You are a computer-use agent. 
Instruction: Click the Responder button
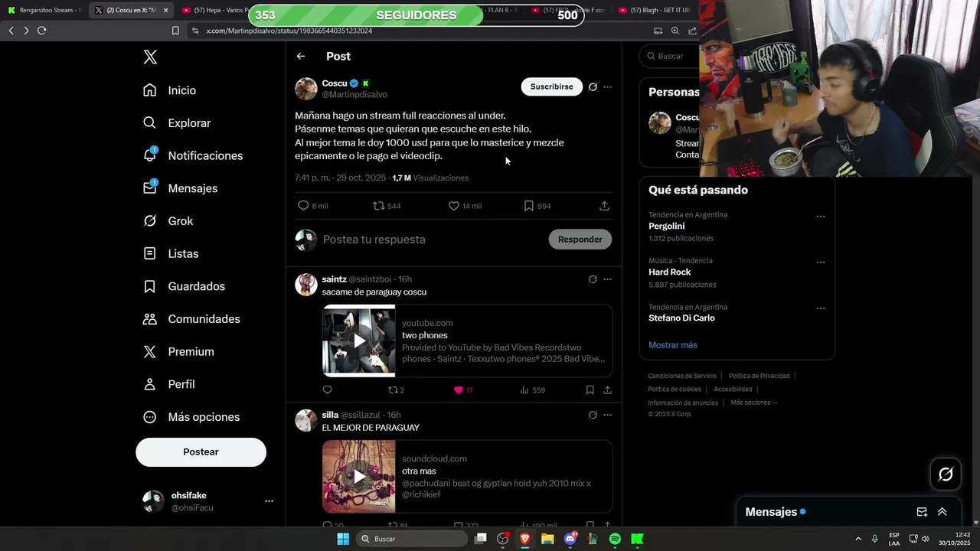(580, 240)
